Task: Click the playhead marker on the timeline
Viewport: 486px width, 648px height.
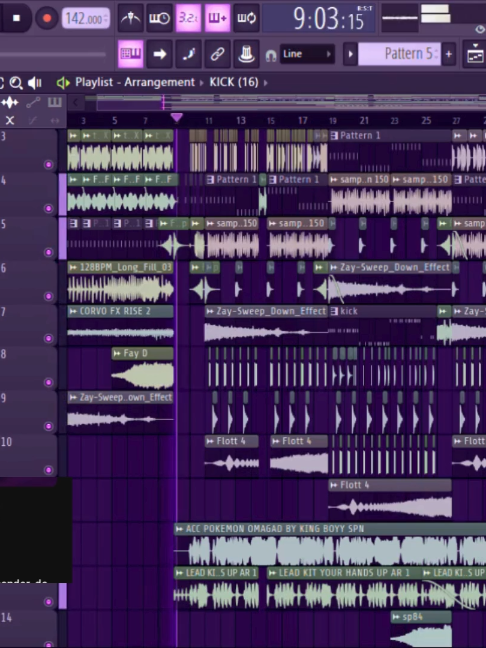Action: point(176,118)
